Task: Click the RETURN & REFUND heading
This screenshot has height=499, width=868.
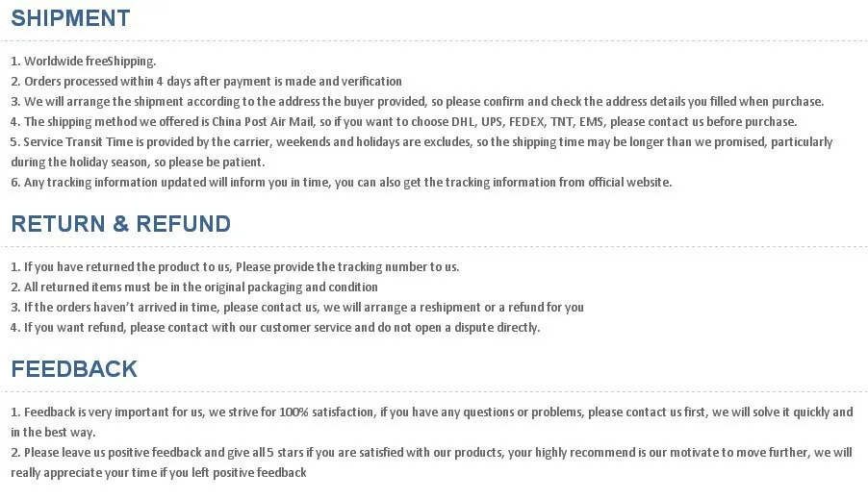Action: (120, 224)
